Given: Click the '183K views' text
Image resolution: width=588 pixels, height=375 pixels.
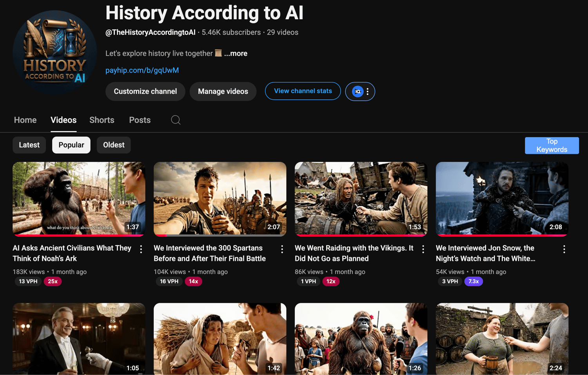Looking at the screenshot, I should 29,272.
